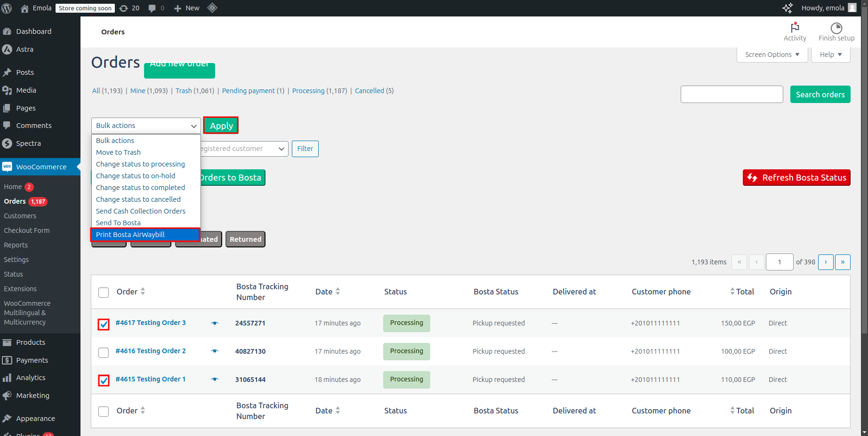Open the diamond-shaped plugin icon in admin bar
868x436 pixels.
coord(212,8)
